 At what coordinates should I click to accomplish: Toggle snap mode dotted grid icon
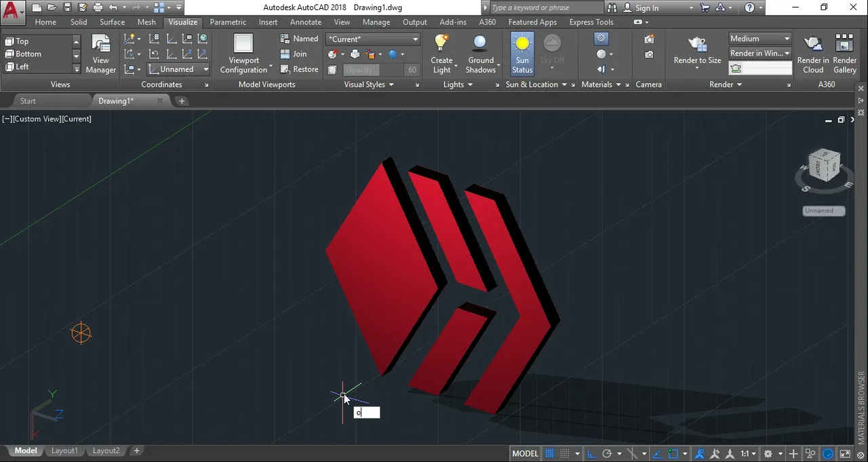click(565, 454)
